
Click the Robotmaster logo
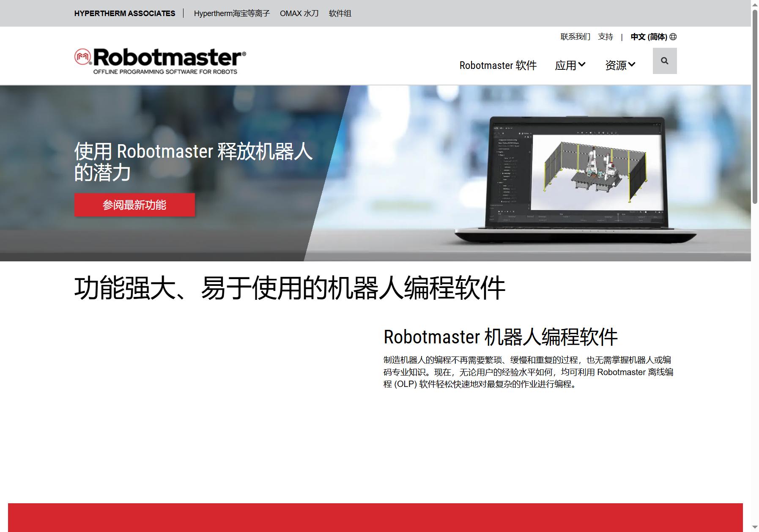tap(160, 61)
